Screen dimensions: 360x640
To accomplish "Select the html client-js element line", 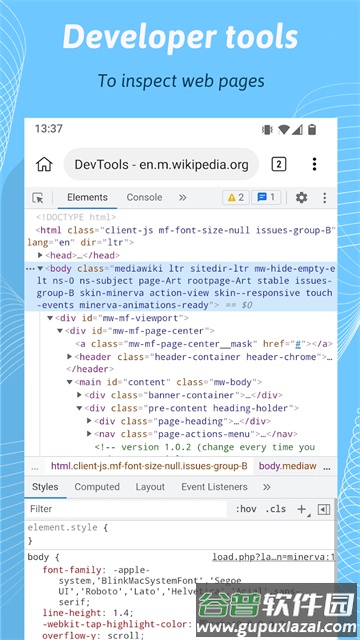I will point(181,236).
